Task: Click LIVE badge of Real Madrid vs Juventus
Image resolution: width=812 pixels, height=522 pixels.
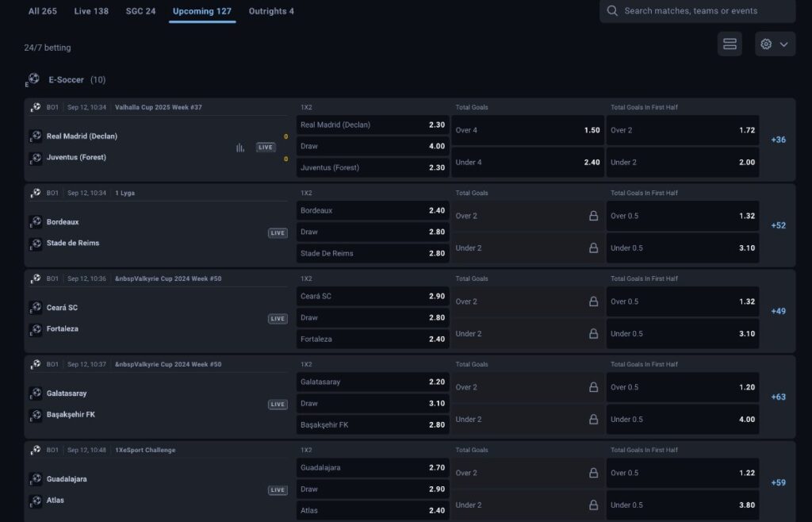Action: (x=266, y=148)
